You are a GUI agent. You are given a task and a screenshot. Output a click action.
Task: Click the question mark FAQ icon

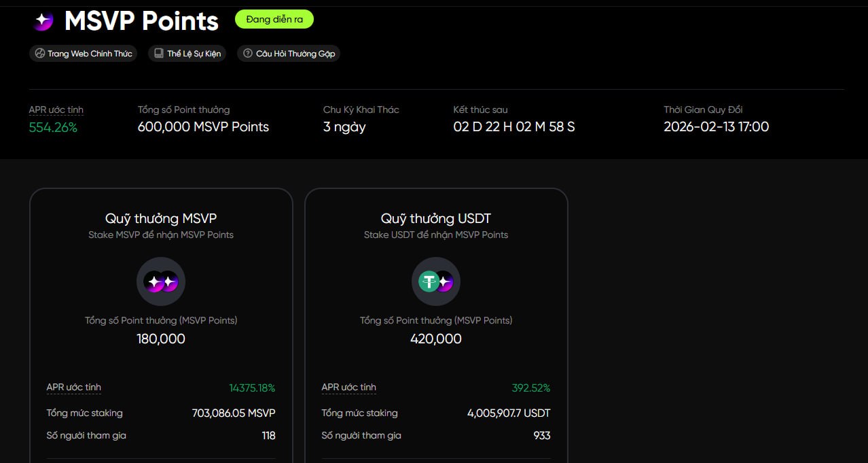click(x=247, y=53)
